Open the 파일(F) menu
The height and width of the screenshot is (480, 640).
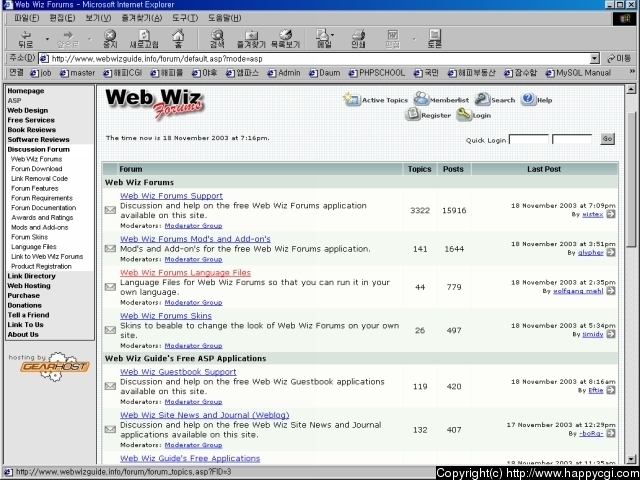click(27, 18)
